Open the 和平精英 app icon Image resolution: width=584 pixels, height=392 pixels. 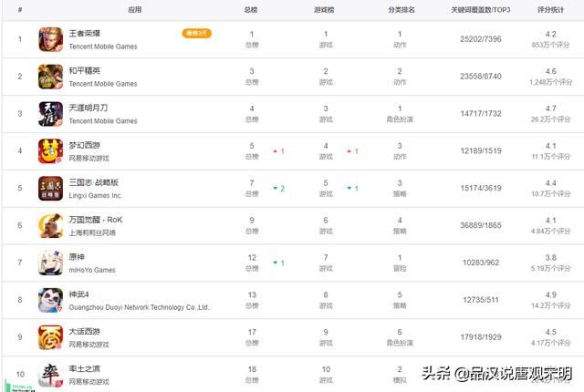(51, 77)
